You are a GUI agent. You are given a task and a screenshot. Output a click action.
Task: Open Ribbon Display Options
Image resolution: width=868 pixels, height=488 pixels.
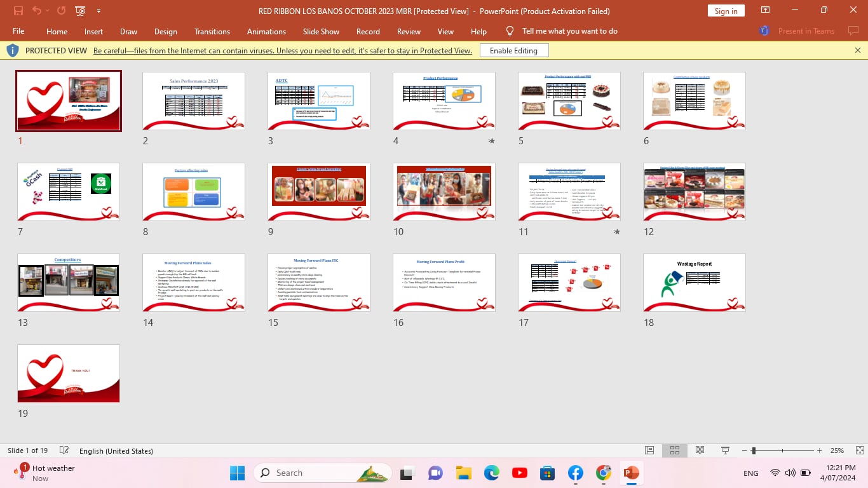766,10
